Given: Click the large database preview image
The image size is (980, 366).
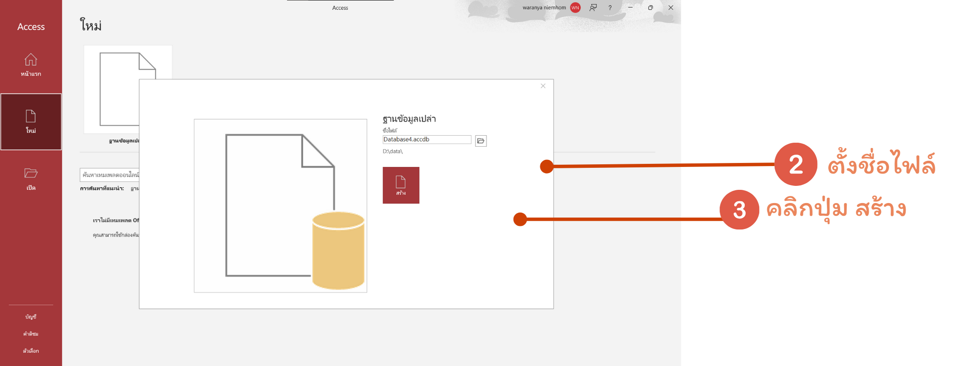Looking at the screenshot, I should pos(280,206).
